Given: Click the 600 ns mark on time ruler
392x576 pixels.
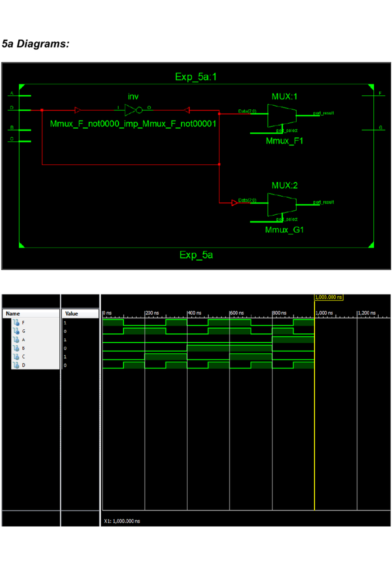Looking at the screenshot, I should (x=237, y=313).
